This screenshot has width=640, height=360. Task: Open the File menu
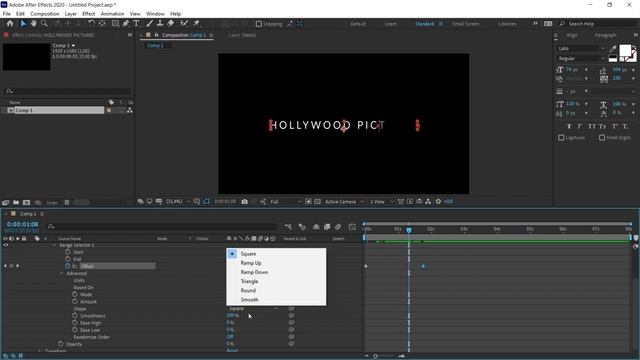click(x=7, y=14)
